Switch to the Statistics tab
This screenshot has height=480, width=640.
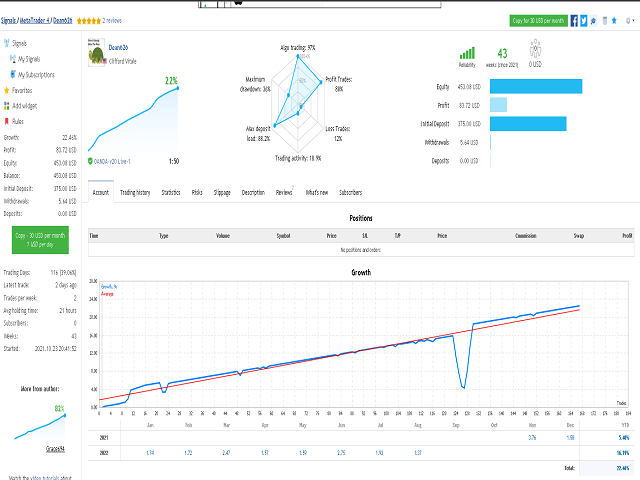click(171, 192)
